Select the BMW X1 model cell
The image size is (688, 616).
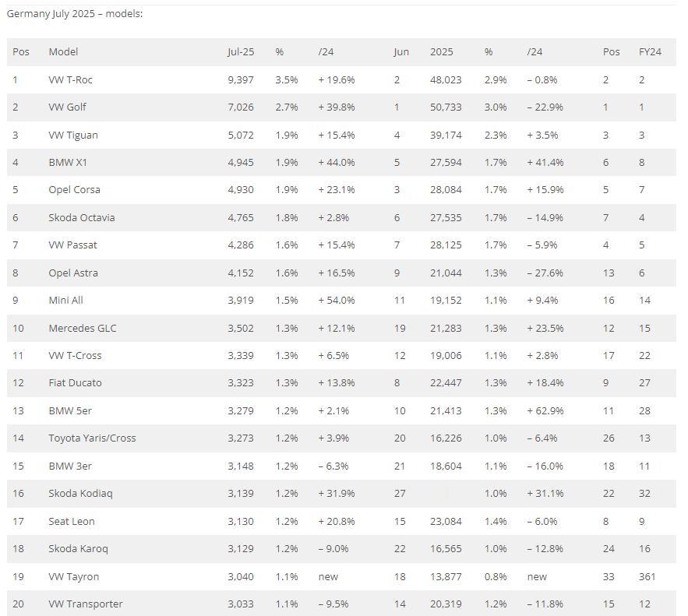click(68, 162)
